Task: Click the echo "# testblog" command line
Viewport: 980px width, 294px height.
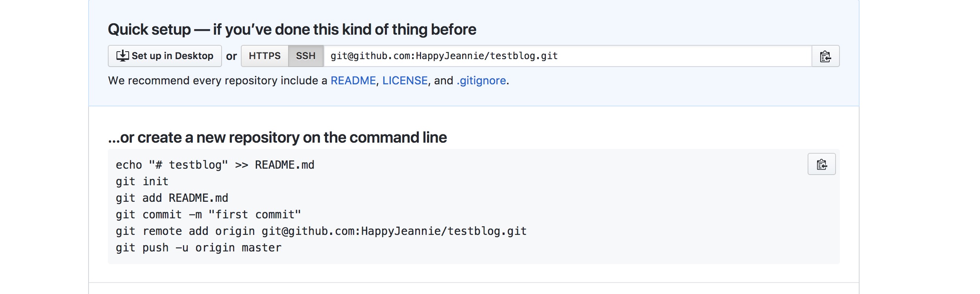Action: pyautogui.click(x=215, y=165)
